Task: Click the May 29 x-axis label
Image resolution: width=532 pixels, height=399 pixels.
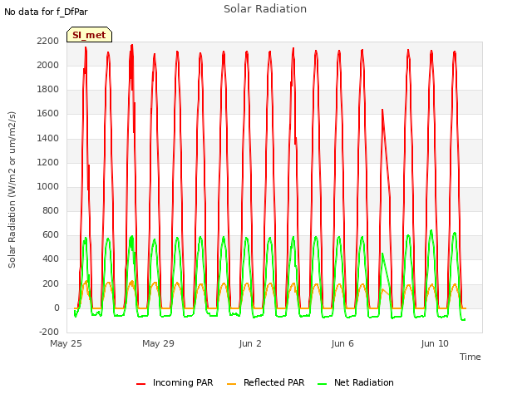Action: (158, 343)
